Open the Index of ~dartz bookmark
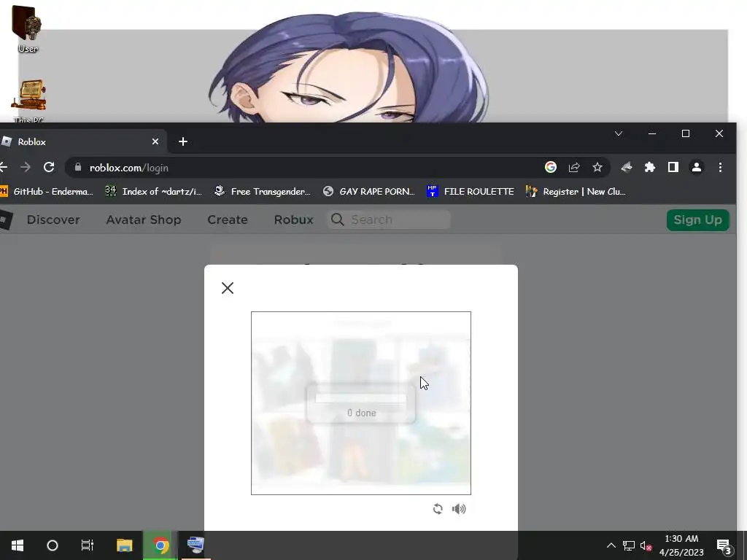Viewport: 747px width, 560px height. coord(154,192)
